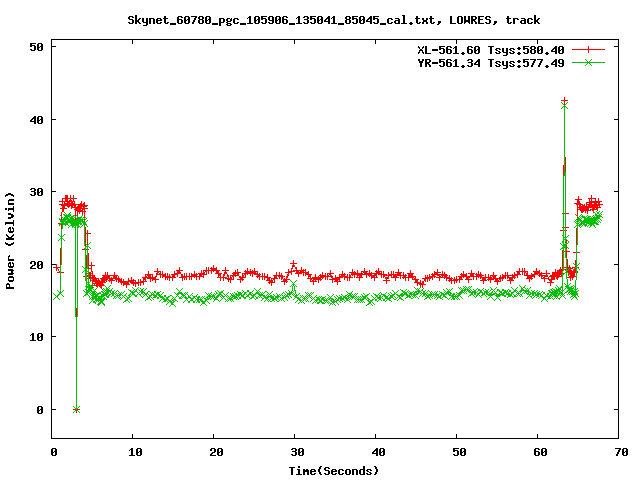This screenshot has height=480, width=640.
Task: Click the red spike peak above 42 Kelvin
Action: pyautogui.click(x=564, y=100)
